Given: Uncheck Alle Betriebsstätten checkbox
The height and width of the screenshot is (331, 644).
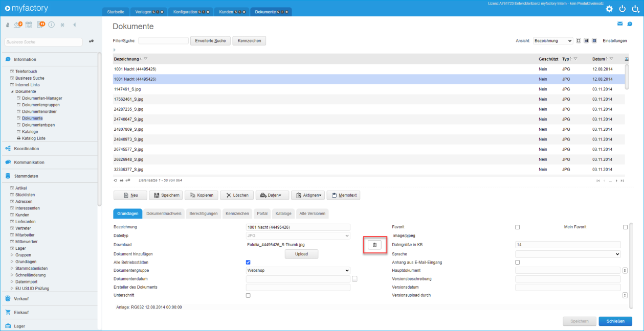Looking at the screenshot, I should coord(249,262).
